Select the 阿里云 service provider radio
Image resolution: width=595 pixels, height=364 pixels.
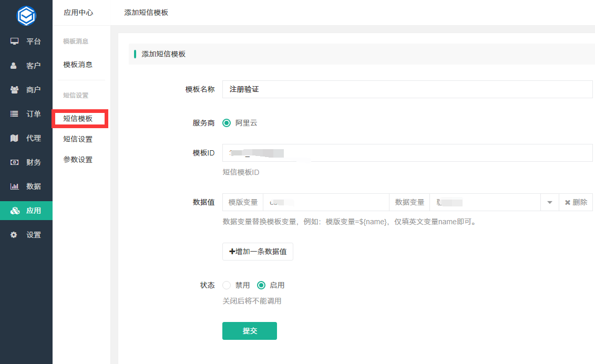(227, 123)
